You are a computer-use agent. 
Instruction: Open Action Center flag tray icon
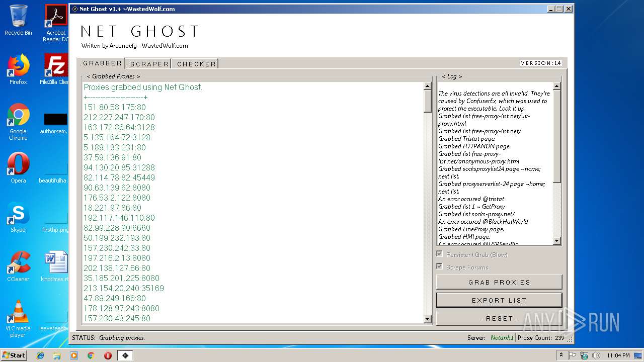click(x=572, y=355)
